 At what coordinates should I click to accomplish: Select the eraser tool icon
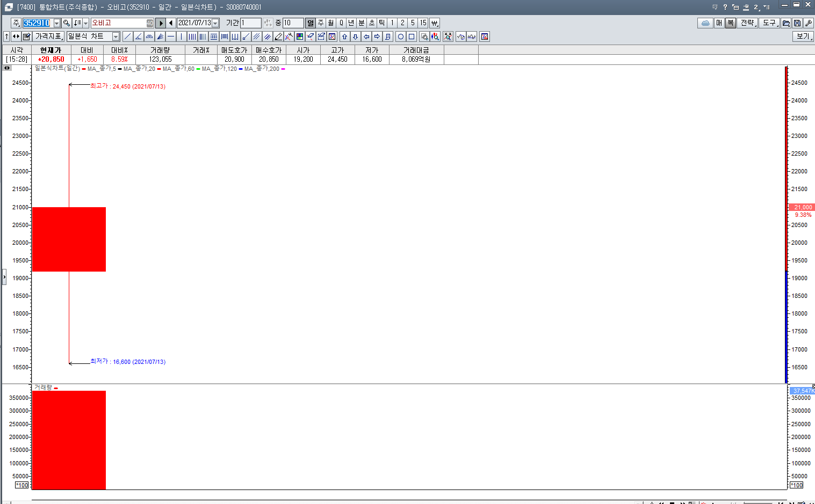click(x=310, y=36)
